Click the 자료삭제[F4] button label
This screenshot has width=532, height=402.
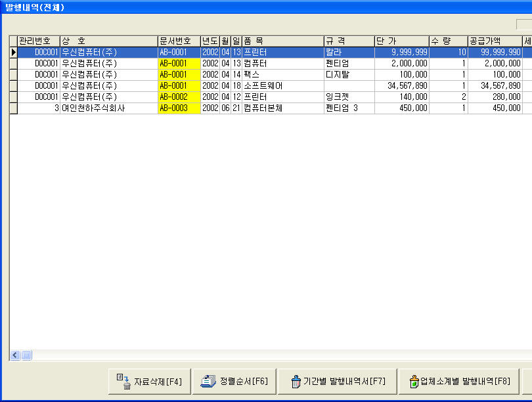point(158,382)
